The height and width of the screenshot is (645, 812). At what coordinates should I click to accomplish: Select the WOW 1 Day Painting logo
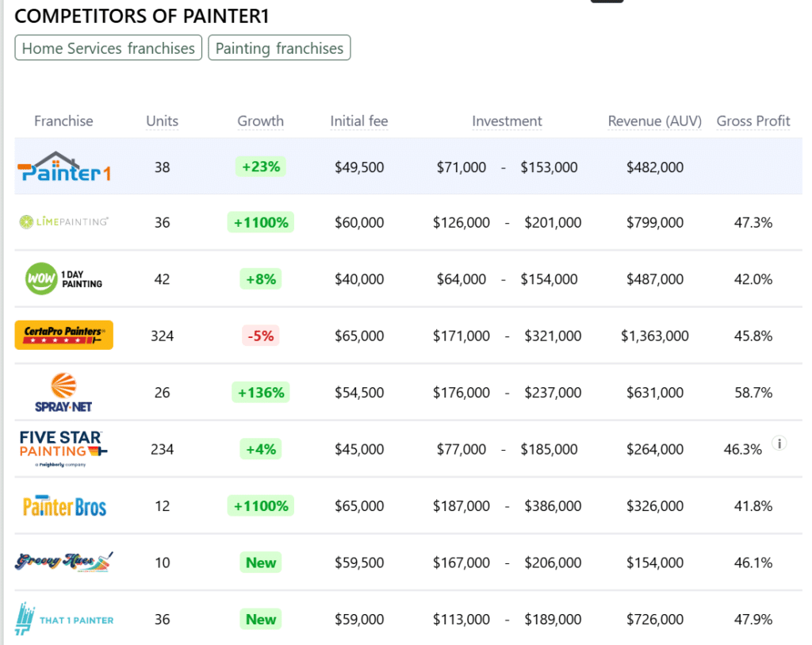point(63,279)
